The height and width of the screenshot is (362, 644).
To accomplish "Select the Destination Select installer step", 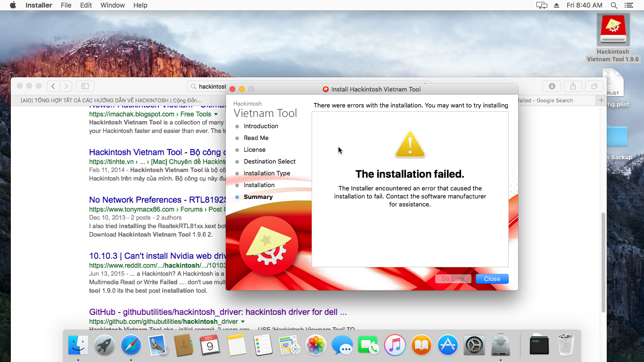I will (x=270, y=161).
